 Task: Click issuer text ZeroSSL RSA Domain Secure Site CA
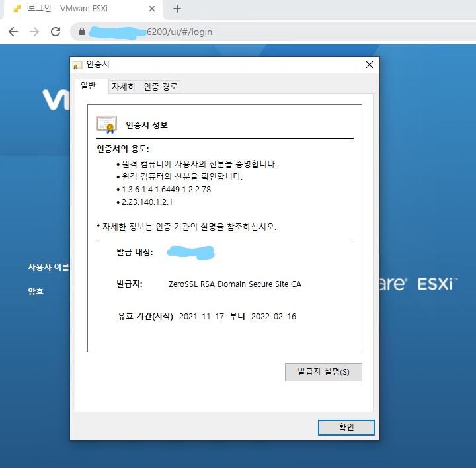[235, 284]
